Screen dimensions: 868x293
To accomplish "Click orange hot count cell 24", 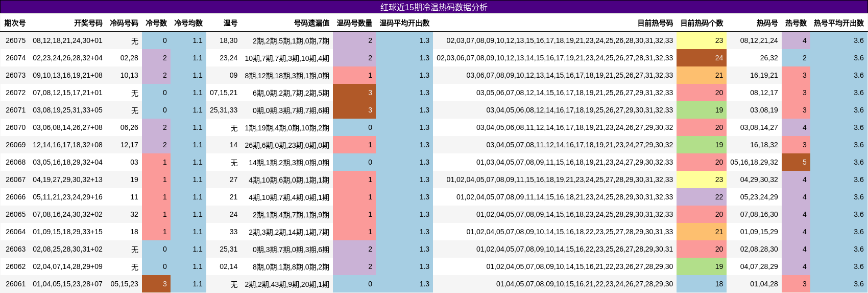I will coord(702,58).
